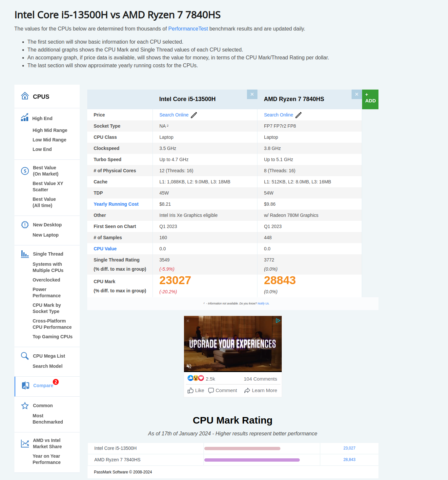448x480 pixels.
Task: Open the High End chart icon
Action: [x=25, y=117]
